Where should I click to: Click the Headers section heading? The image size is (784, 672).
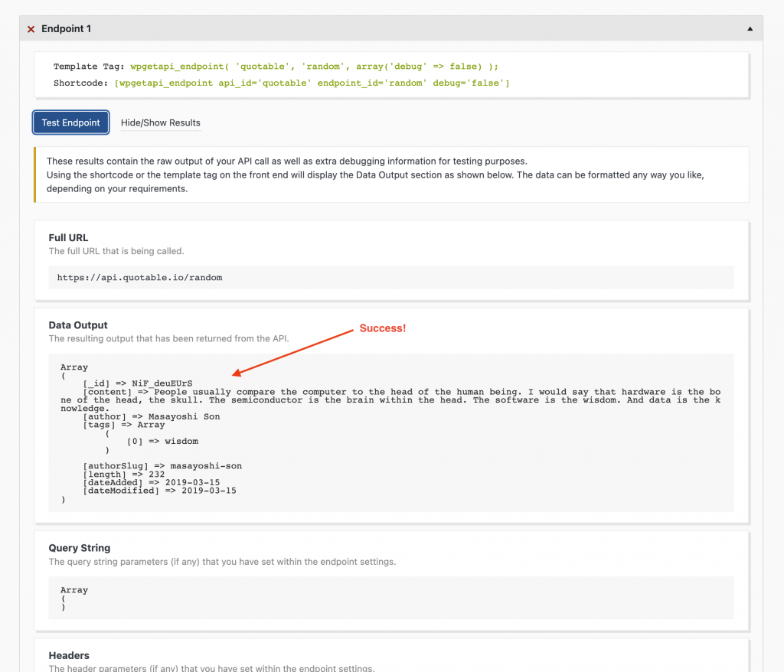click(x=69, y=655)
